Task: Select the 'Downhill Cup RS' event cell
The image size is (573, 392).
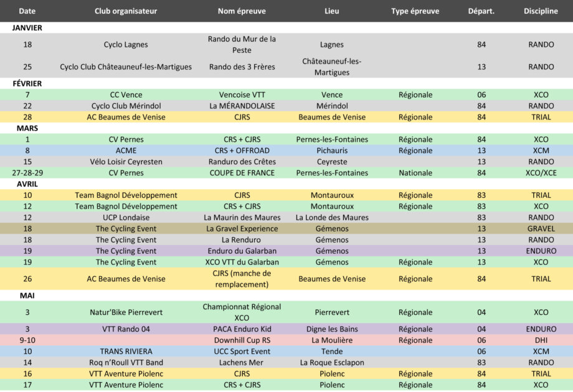Action: point(242,340)
